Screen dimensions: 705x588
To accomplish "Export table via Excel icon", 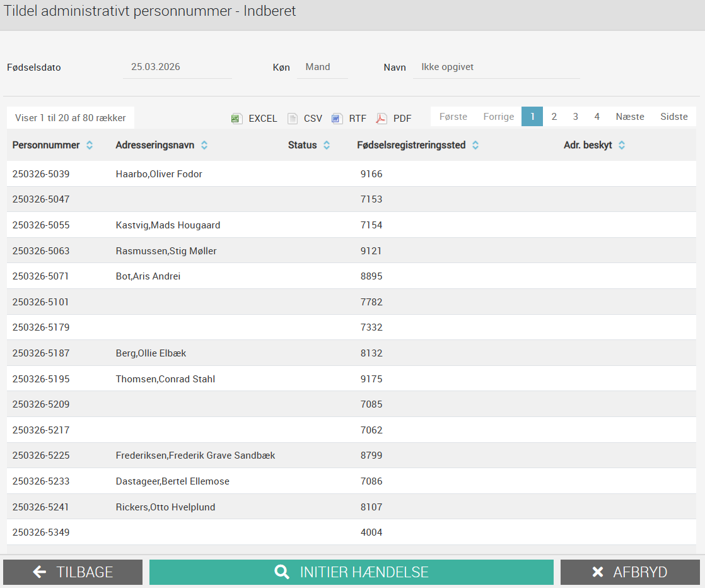I will (x=236, y=119).
